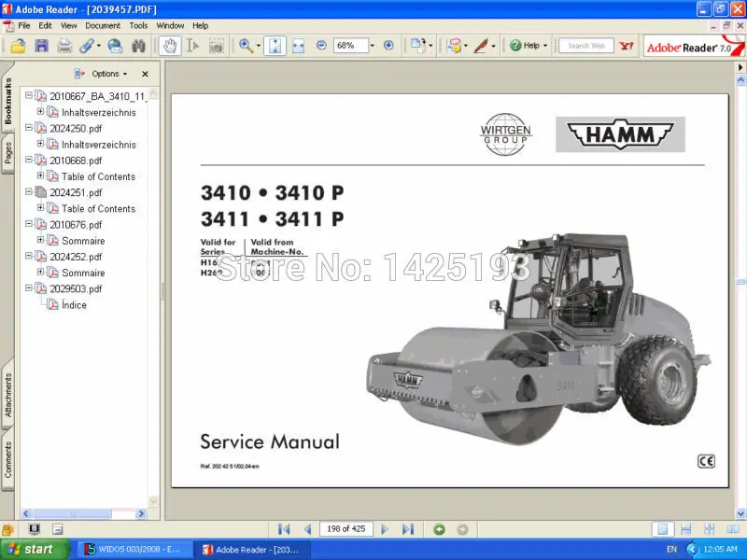Click the rotate view page icon
Viewport: 747px width, 560px height.
pyautogui.click(x=418, y=46)
